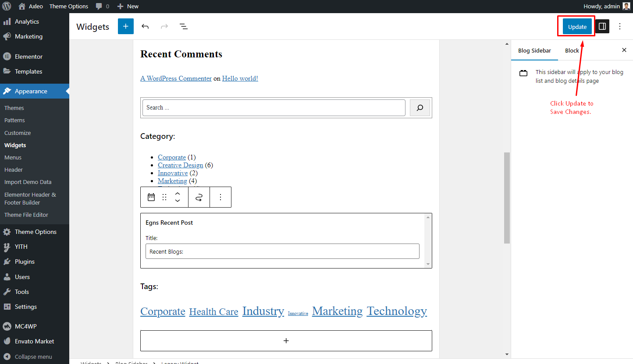The height and width of the screenshot is (364, 633).
Task: Open the Corporate category link
Action: pyautogui.click(x=172, y=157)
